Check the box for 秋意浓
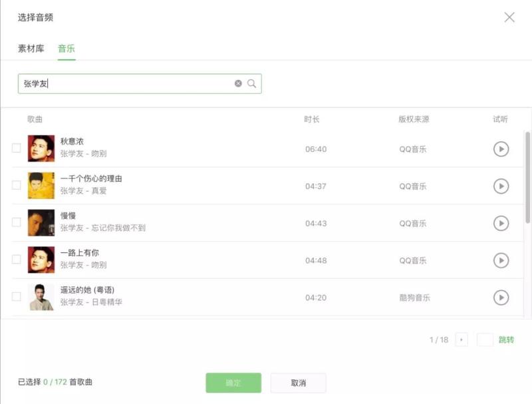Image resolution: width=532 pixels, height=404 pixels. pyautogui.click(x=17, y=148)
